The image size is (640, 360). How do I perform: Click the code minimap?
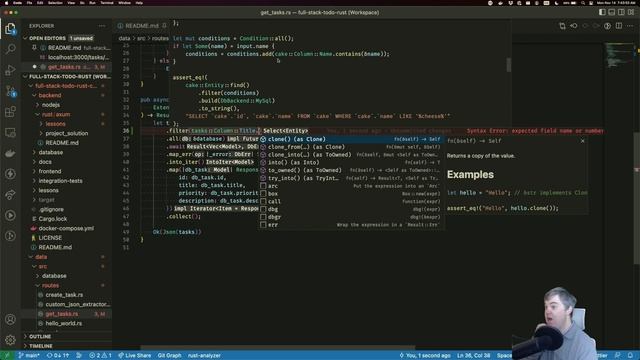tap(620, 55)
